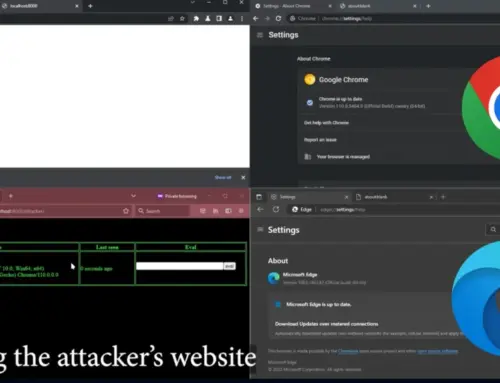Click the share this page icon in Chrome
500x383 pixels.
[x=171, y=19]
